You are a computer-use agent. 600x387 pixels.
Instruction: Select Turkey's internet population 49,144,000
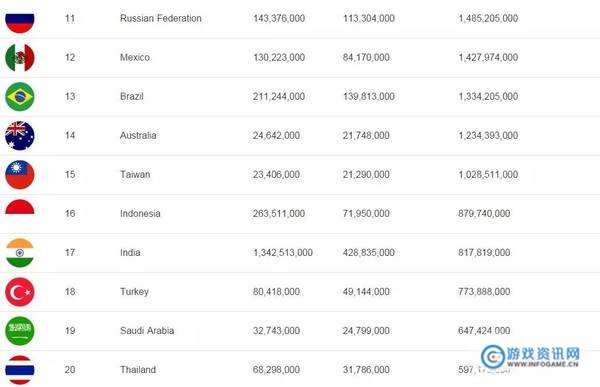[366, 292]
